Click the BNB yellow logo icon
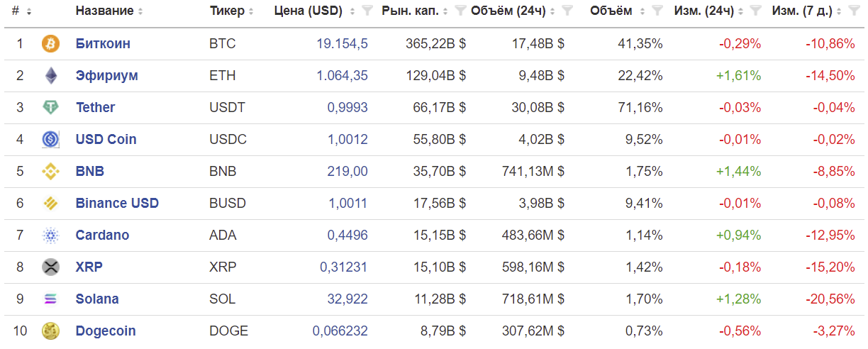Image resolution: width=868 pixels, height=349 pixels. click(x=51, y=172)
